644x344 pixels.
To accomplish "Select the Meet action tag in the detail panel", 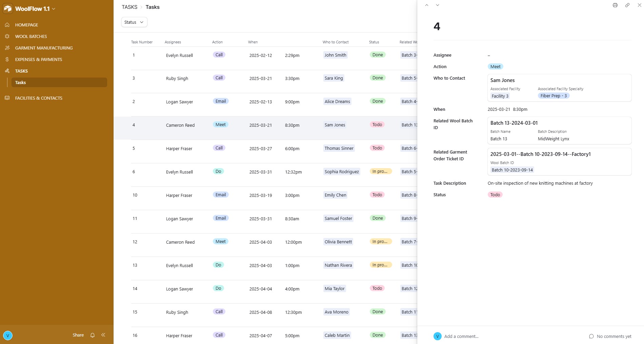I will (x=495, y=67).
